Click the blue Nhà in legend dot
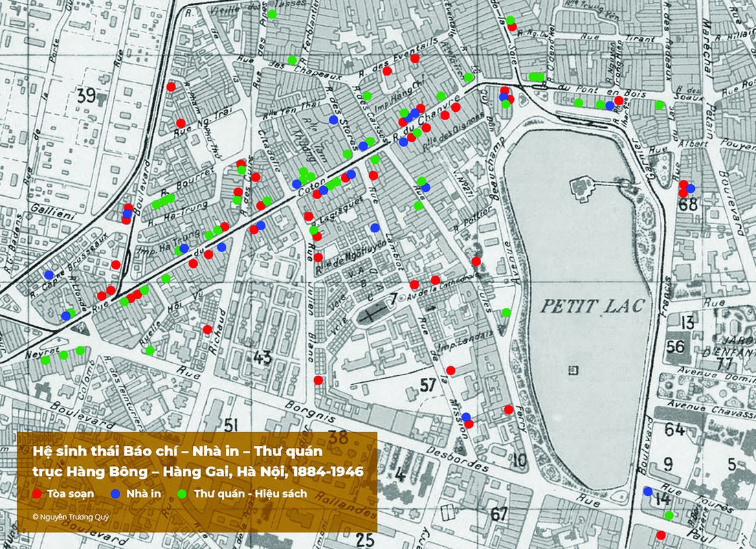 tap(114, 493)
